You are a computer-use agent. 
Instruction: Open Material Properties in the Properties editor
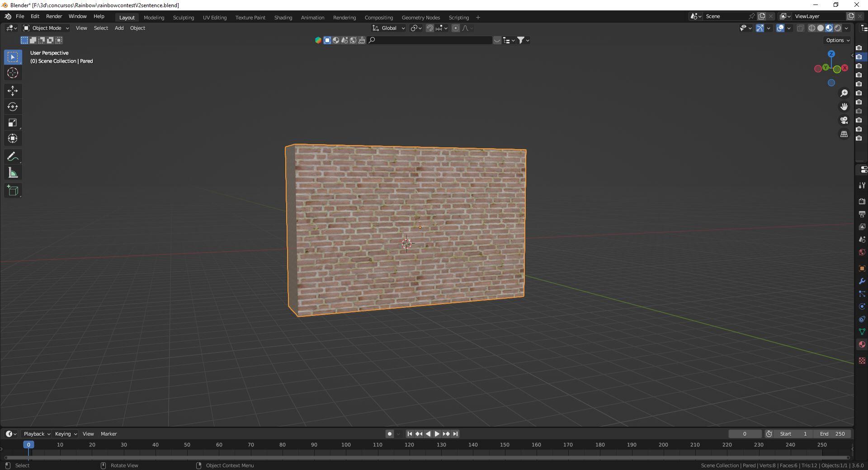pyautogui.click(x=862, y=344)
